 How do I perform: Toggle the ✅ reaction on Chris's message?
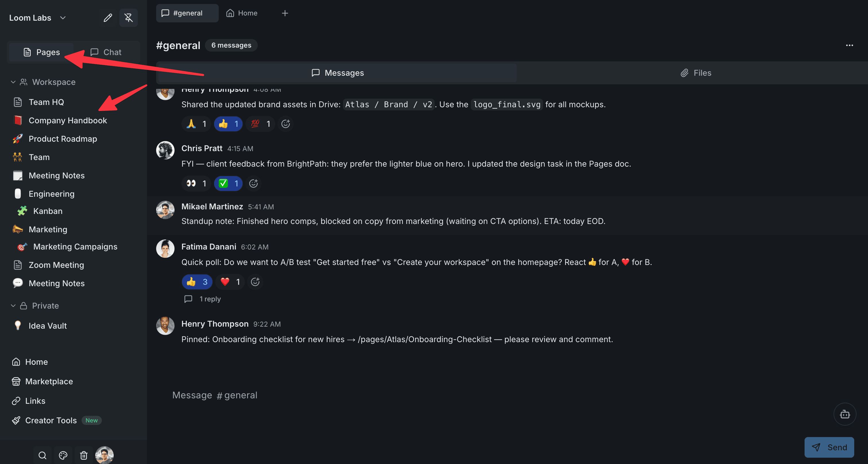point(228,184)
